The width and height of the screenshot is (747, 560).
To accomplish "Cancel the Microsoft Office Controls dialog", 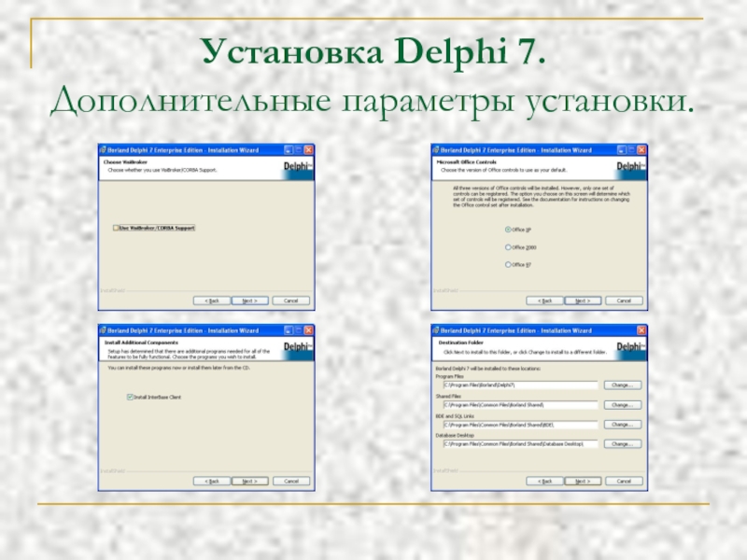I will tap(624, 301).
